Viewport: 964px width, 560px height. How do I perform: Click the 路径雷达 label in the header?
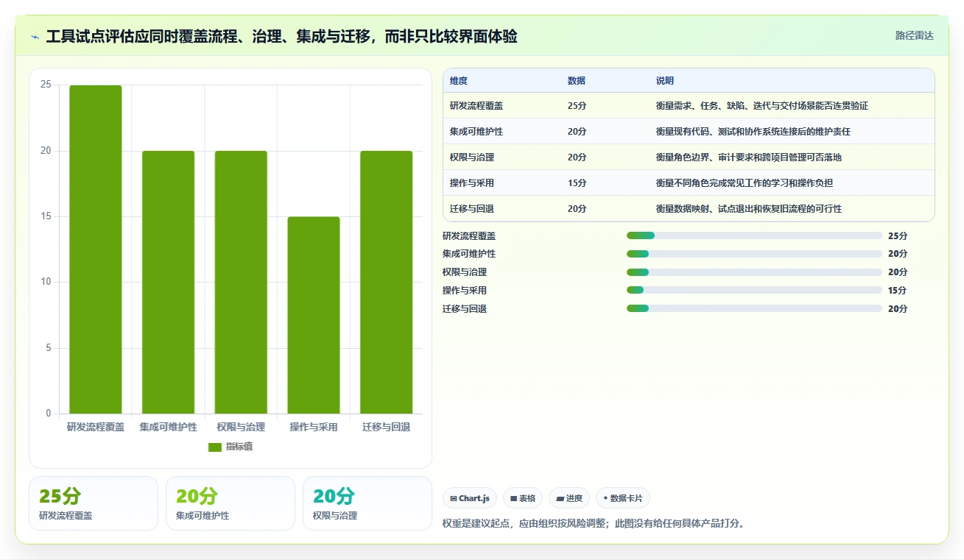point(914,35)
